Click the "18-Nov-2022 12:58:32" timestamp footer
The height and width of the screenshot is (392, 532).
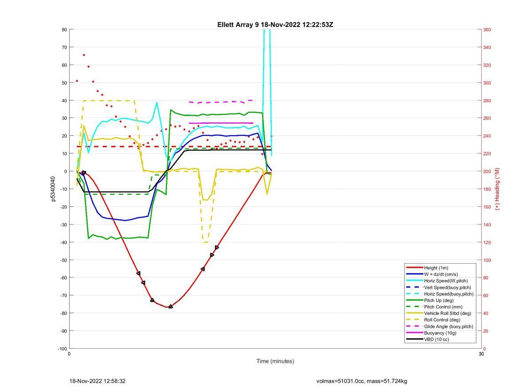click(98, 381)
